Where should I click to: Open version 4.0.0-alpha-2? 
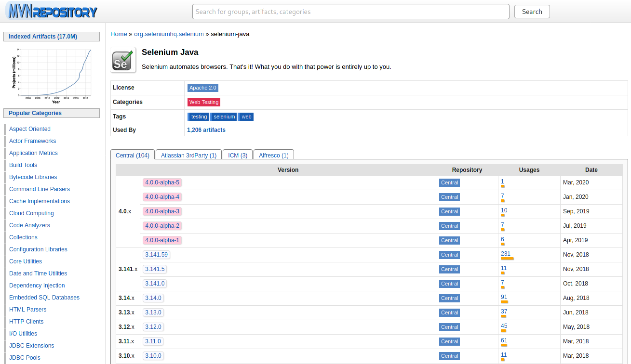click(162, 226)
